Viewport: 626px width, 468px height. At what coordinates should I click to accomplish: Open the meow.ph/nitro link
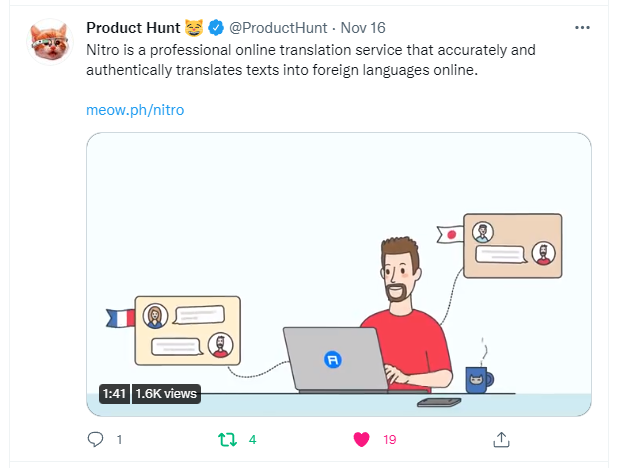coord(135,110)
